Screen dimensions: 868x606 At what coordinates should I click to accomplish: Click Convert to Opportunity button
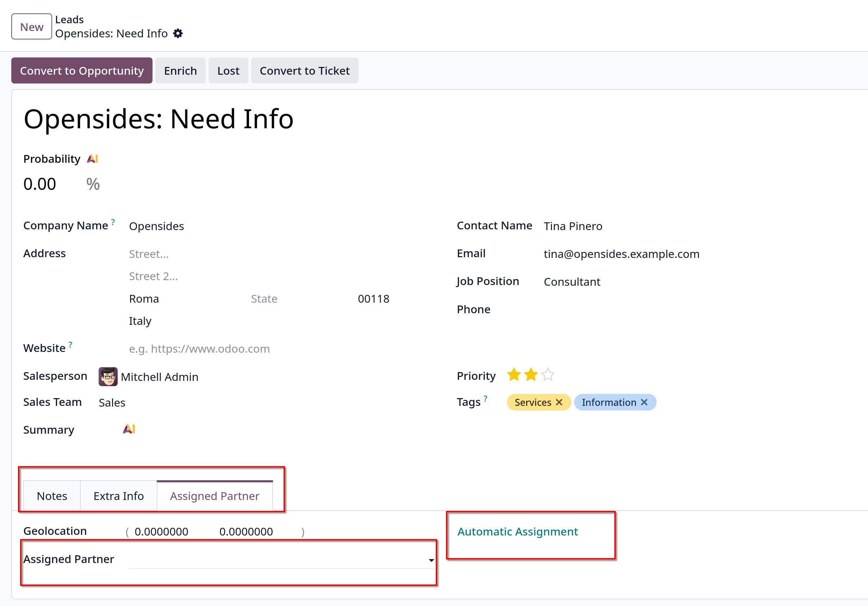(82, 71)
